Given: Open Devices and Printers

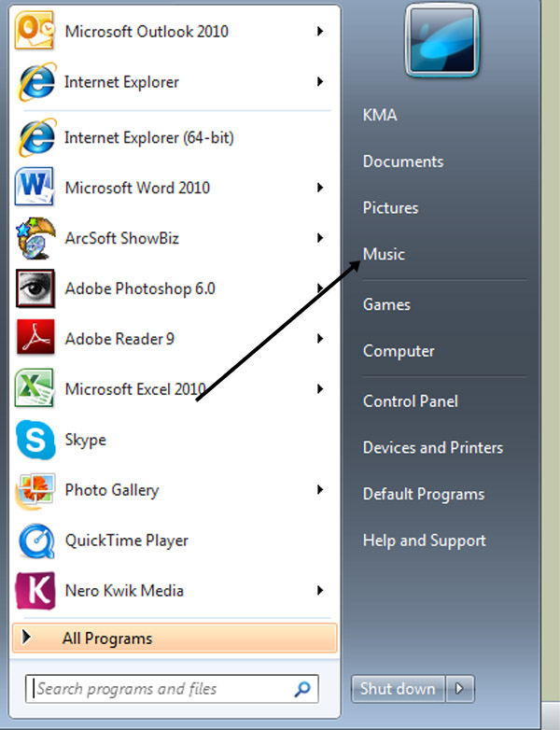Looking at the screenshot, I should tap(433, 447).
